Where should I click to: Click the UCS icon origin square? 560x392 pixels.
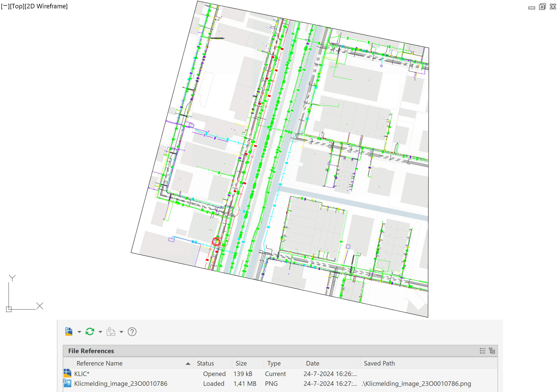coord(9,309)
